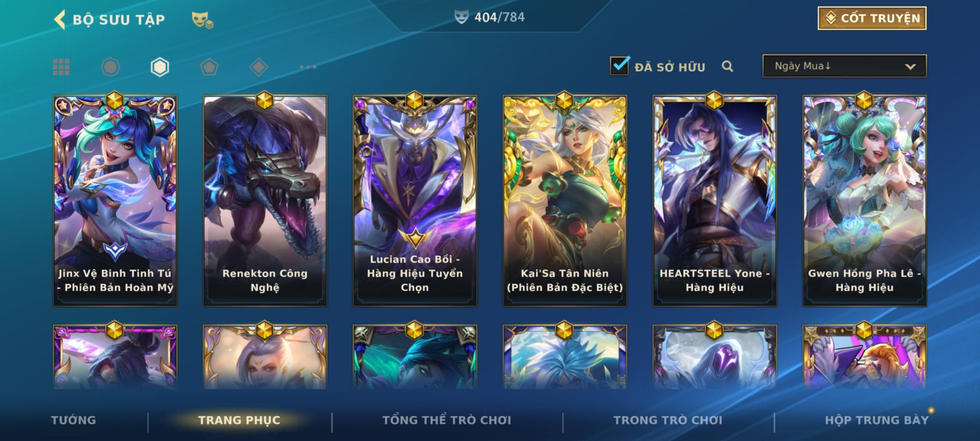Click the Cốt Truyện button
This screenshot has width=980, height=441.
click(872, 18)
